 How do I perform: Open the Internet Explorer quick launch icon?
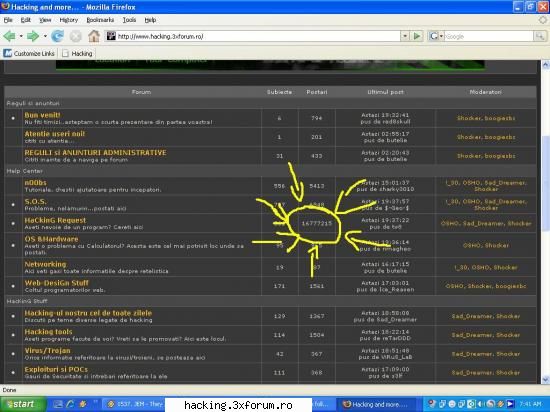[70, 404]
